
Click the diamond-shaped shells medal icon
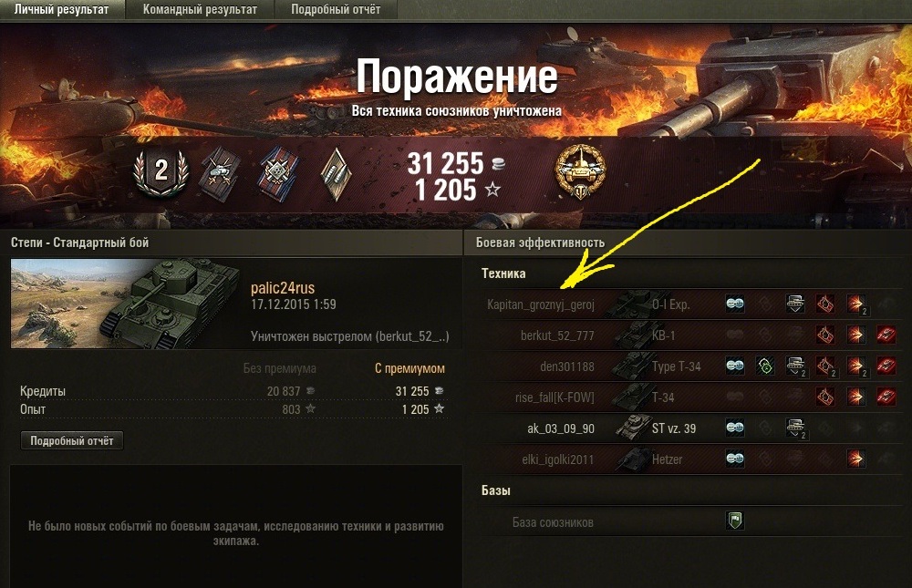point(337,174)
